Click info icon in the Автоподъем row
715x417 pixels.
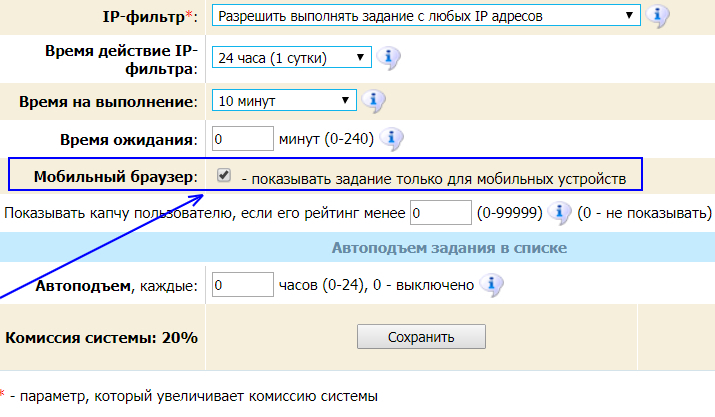(490, 286)
